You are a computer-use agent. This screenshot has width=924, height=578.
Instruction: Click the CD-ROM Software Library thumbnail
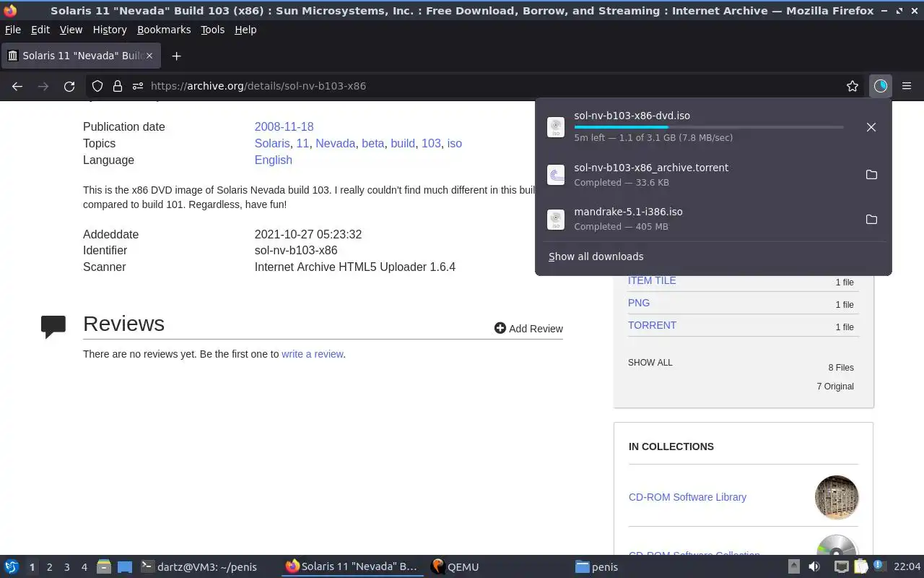pos(837,497)
